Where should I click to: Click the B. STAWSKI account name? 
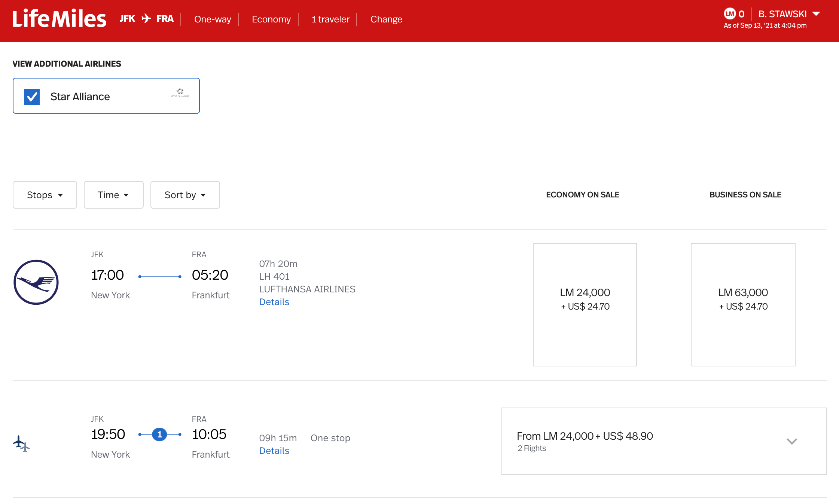782,14
